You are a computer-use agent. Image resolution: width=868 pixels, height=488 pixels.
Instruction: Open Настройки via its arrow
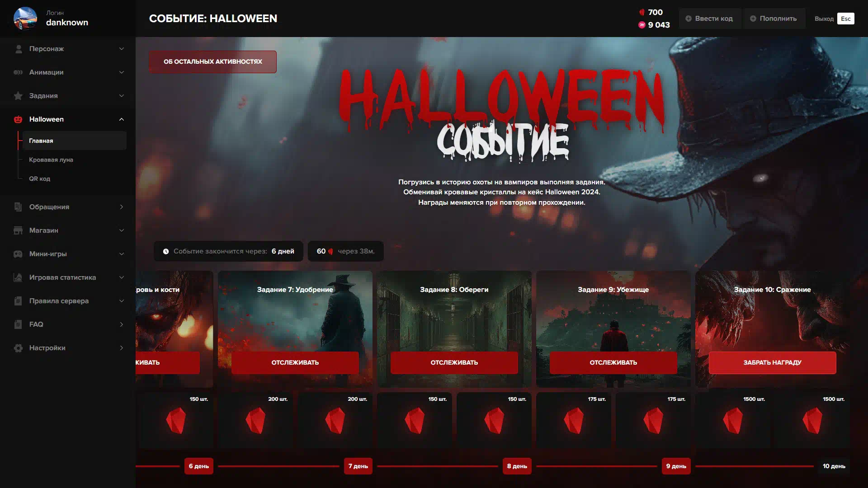pyautogui.click(x=121, y=348)
